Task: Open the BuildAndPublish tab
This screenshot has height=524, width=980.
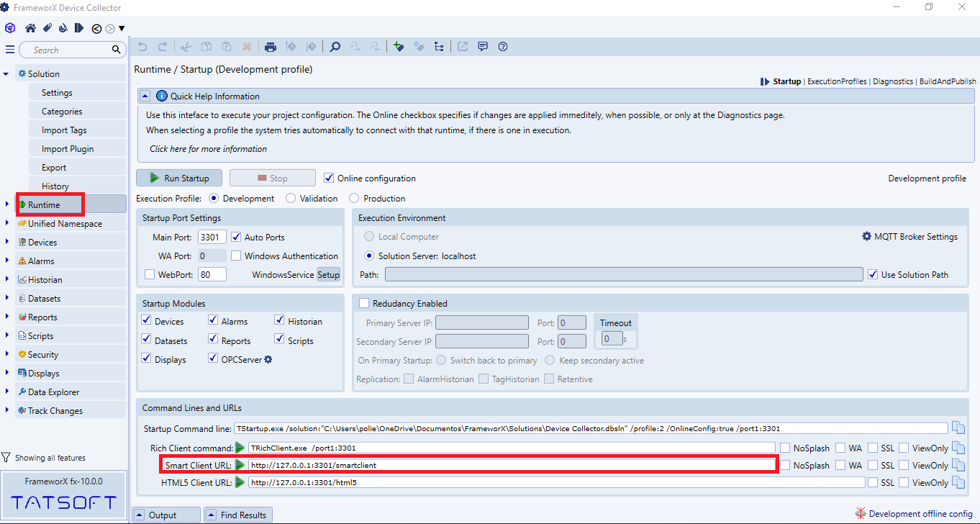Action: tap(948, 81)
